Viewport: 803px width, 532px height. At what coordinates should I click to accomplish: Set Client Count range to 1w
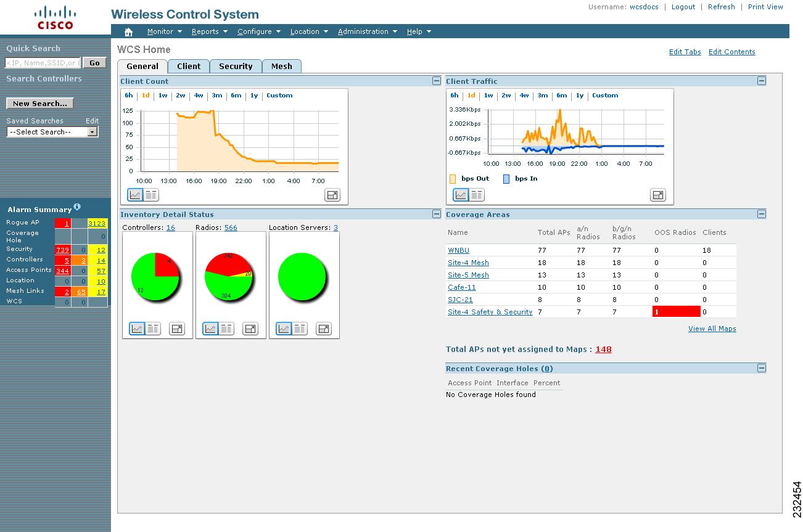(x=163, y=96)
